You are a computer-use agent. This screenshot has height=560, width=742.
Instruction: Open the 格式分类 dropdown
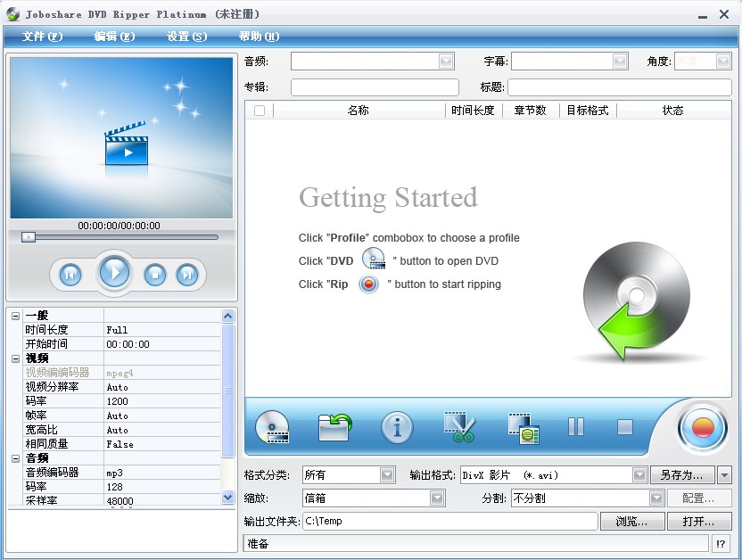click(x=387, y=475)
